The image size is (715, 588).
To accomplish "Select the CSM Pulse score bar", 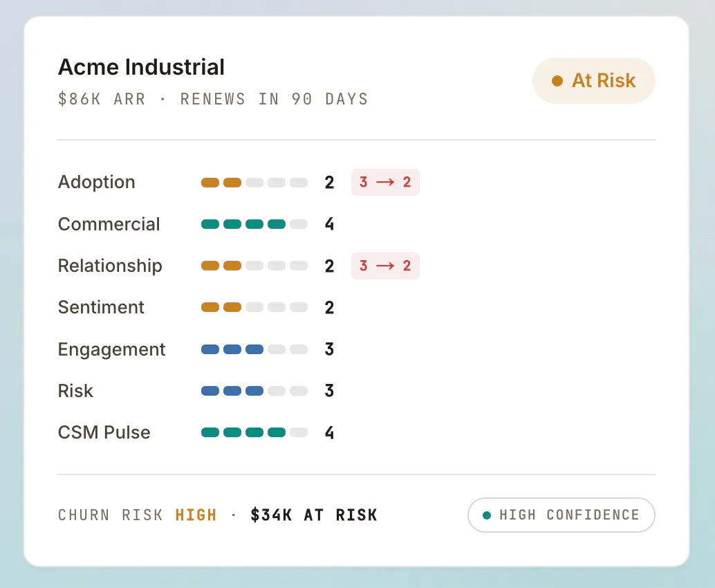I will [x=254, y=432].
